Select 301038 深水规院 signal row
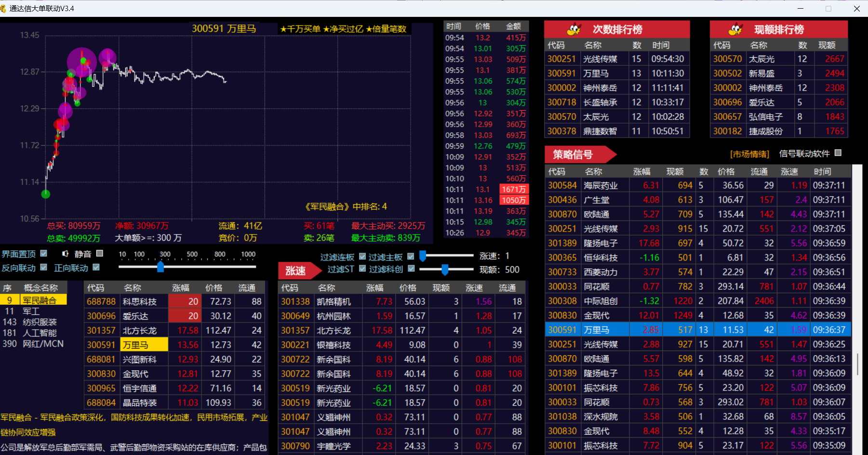The width and height of the screenshot is (868, 455). tap(698, 416)
